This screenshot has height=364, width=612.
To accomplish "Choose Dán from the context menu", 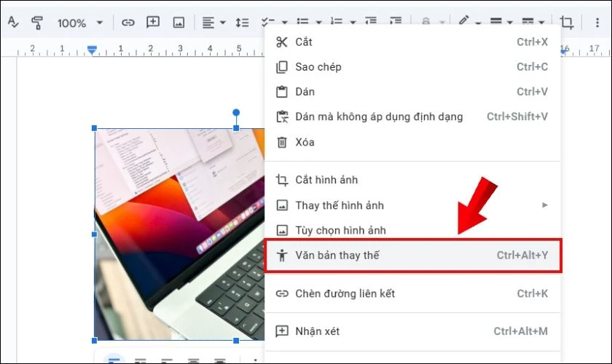I will tap(412, 92).
